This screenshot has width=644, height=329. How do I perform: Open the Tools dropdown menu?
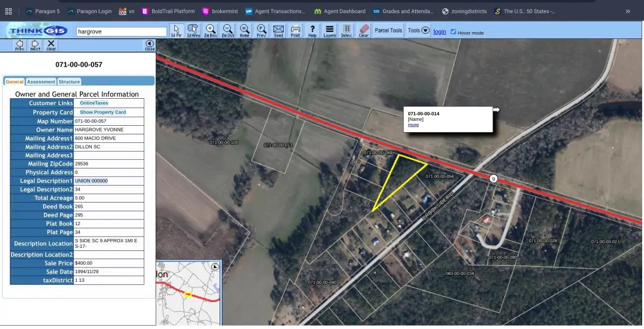418,30
